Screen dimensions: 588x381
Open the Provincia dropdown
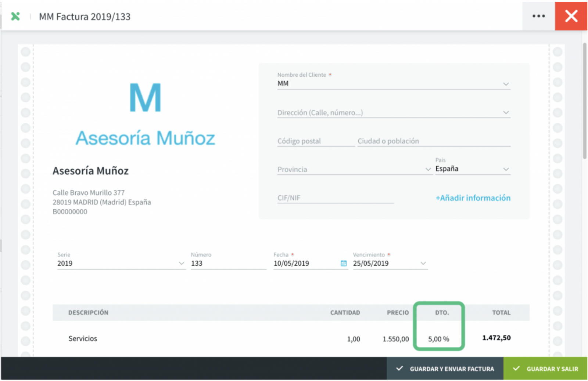point(428,169)
